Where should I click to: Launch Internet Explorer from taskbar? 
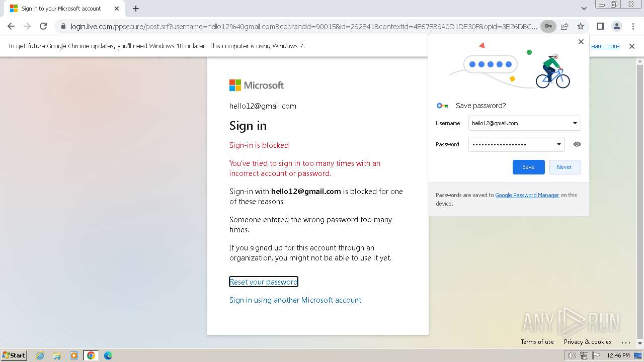pos(40,355)
